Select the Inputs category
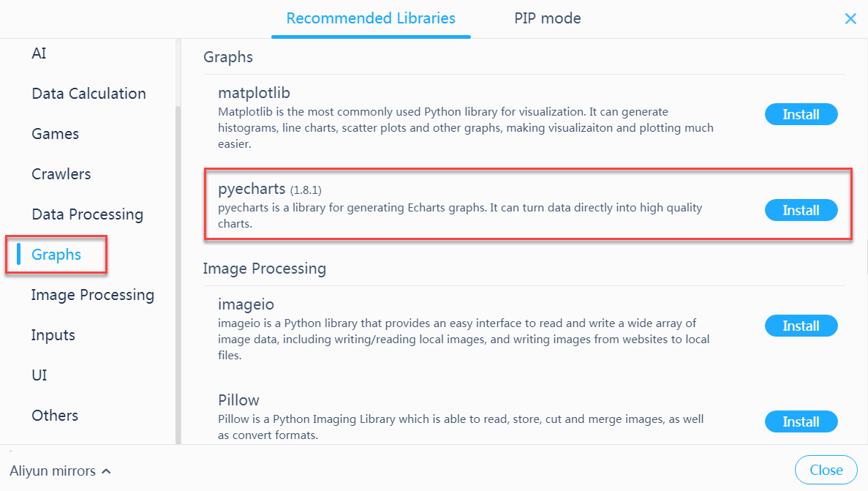 coord(53,335)
